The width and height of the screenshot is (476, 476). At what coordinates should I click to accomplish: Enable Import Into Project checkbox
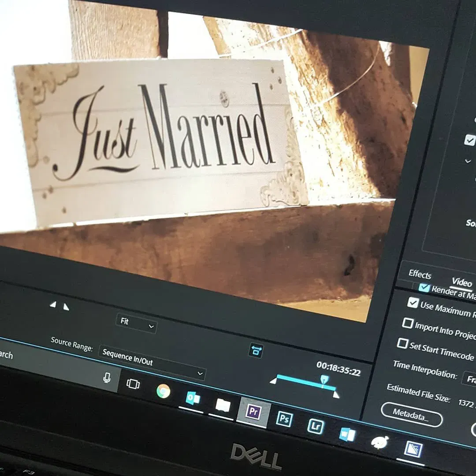click(407, 323)
